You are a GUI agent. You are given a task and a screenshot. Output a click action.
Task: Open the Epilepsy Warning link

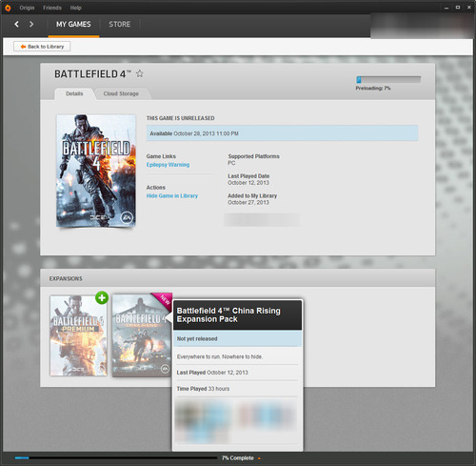(168, 165)
